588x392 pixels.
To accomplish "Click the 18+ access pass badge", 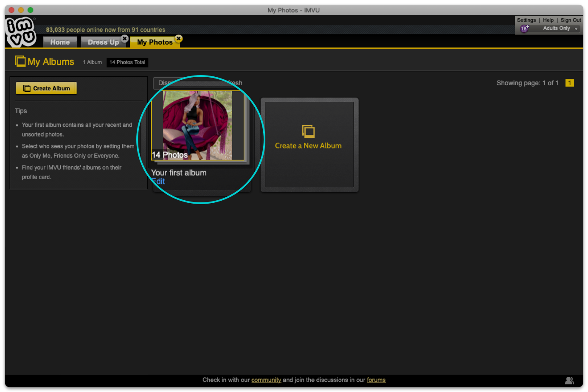I will tap(525, 28).
